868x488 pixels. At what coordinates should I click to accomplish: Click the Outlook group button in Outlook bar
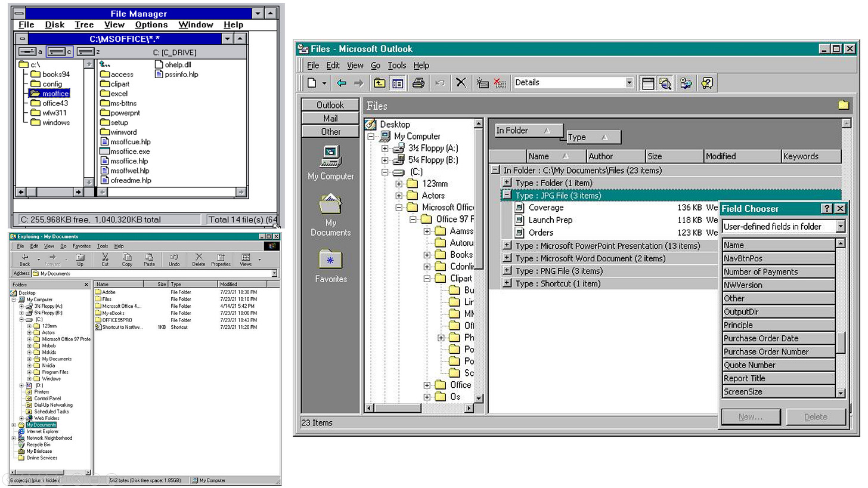tap(330, 105)
